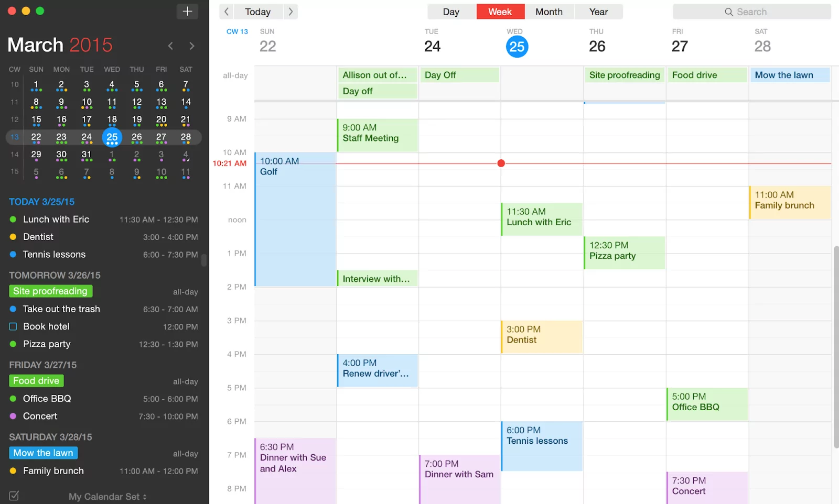This screenshot has height=504, width=839.
Task: Check off the Book hotel reminder
Action: [13, 326]
